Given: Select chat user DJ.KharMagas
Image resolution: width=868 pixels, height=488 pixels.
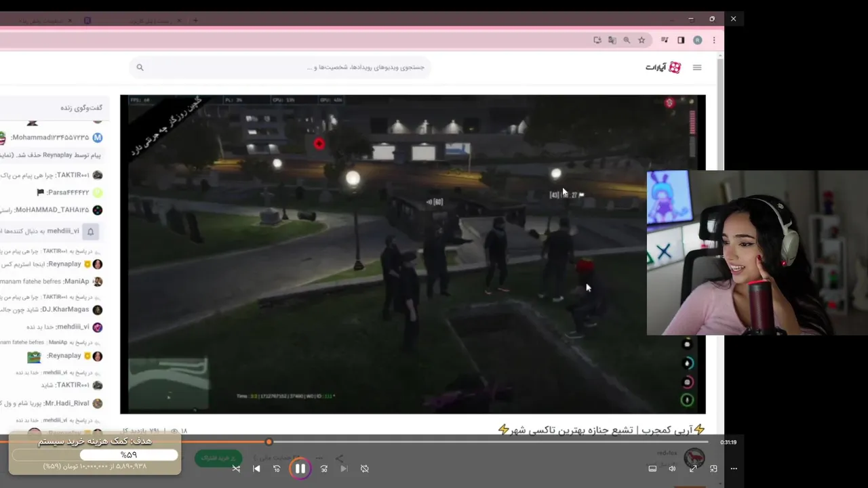Looking at the screenshot, I should [65, 309].
